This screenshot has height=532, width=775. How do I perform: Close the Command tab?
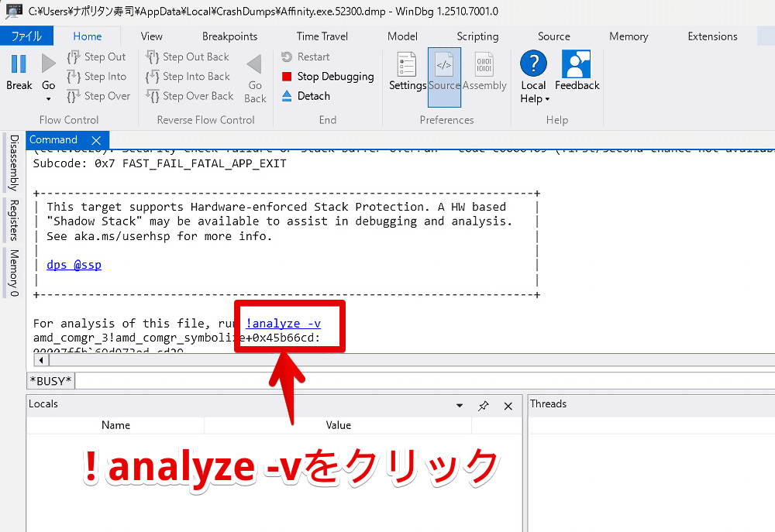[95, 140]
